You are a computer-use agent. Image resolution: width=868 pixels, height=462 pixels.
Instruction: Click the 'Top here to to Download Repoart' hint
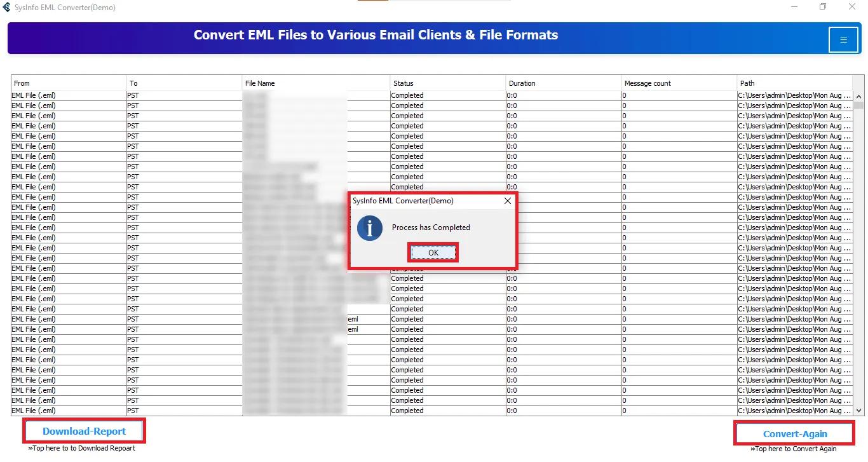click(82, 448)
